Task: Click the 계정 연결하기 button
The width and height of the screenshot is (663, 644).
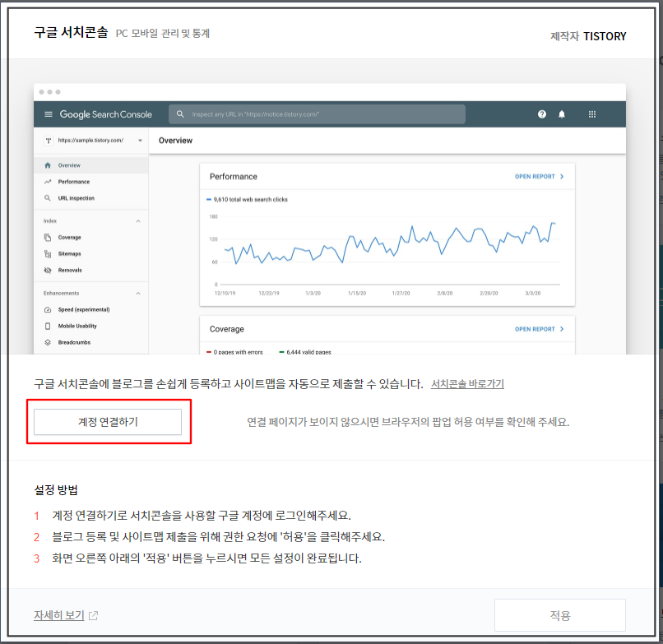Action: pyautogui.click(x=108, y=422)
